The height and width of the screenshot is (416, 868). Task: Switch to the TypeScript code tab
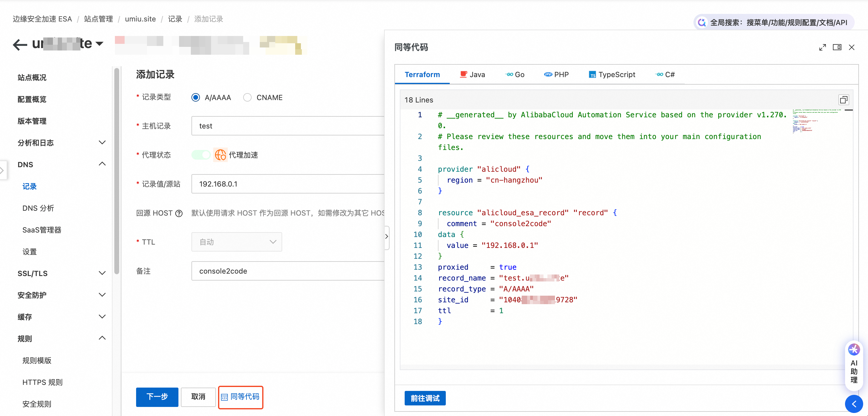click(612, 74)
